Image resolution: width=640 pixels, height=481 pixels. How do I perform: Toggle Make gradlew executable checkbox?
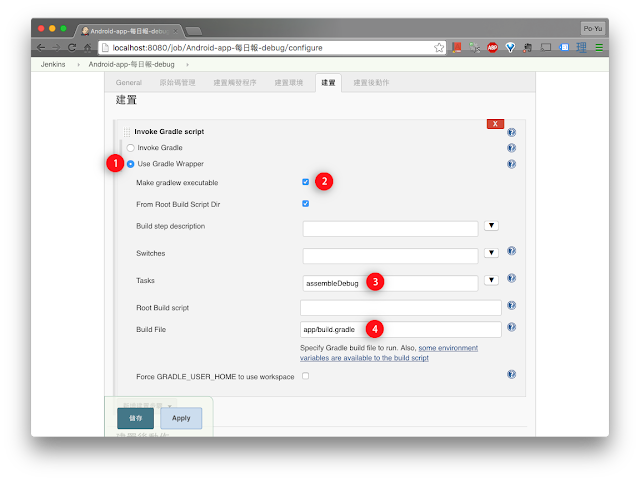click(x=305, y=182)
